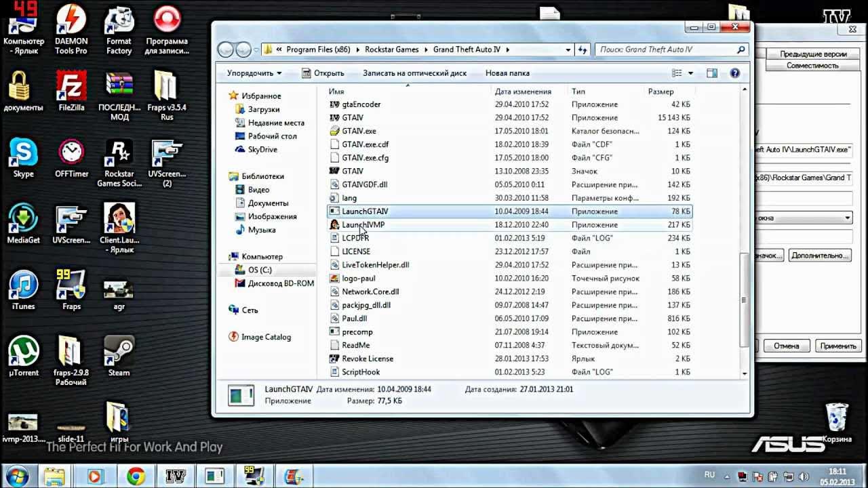Click the Windows Start orb
The image size is (868, 488).
[x=16, y=476]
